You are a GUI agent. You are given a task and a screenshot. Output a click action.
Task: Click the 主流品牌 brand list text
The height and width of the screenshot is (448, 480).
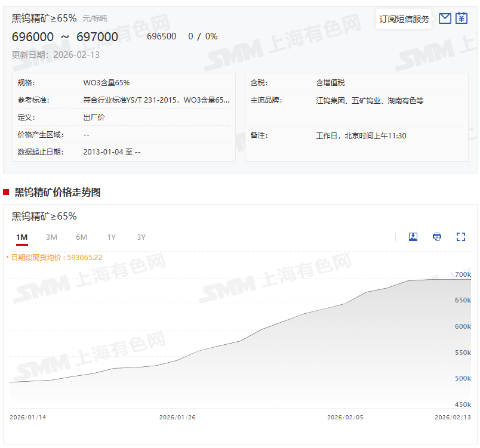click(370, 100)
